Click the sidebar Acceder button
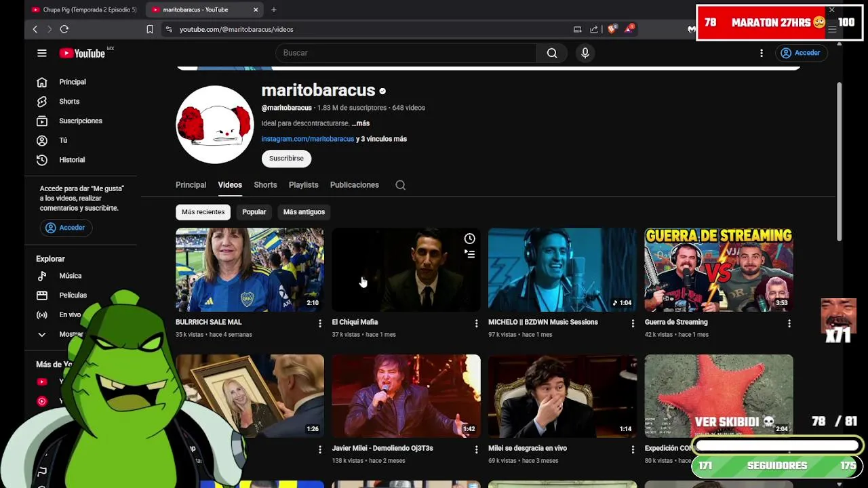Viewport: 868px width, 488px height. [x=66, y=228]
